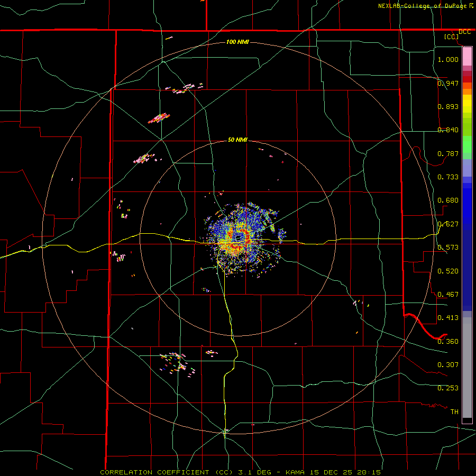The width and height of the screenshot is (476, 476).
Task: Click the 0.893 scale value
Action: click(448, 106)
